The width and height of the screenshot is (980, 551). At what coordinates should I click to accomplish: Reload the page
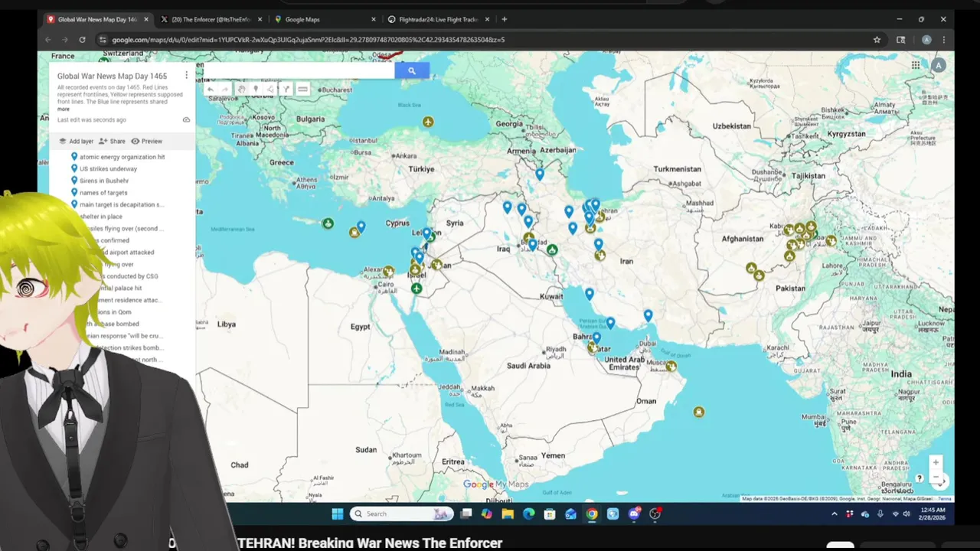[x=82, y=40]
